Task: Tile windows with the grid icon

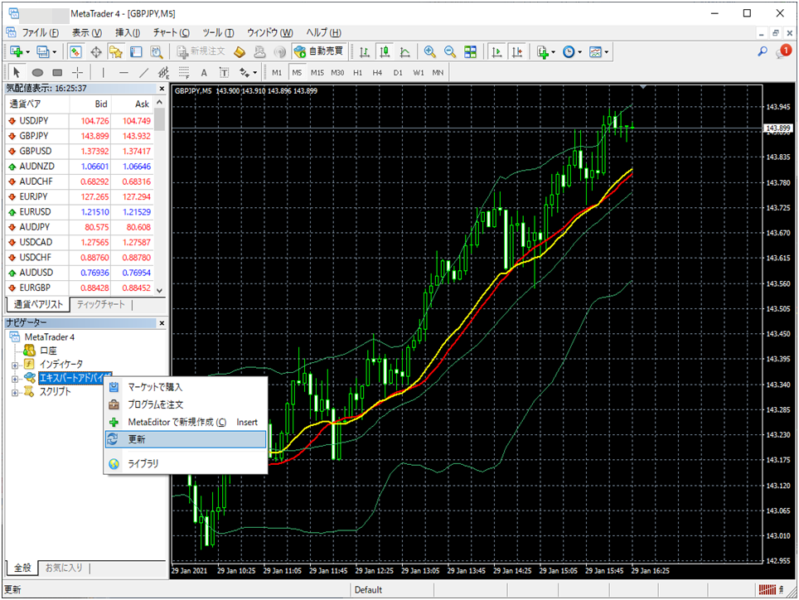Action: point(470,52)
